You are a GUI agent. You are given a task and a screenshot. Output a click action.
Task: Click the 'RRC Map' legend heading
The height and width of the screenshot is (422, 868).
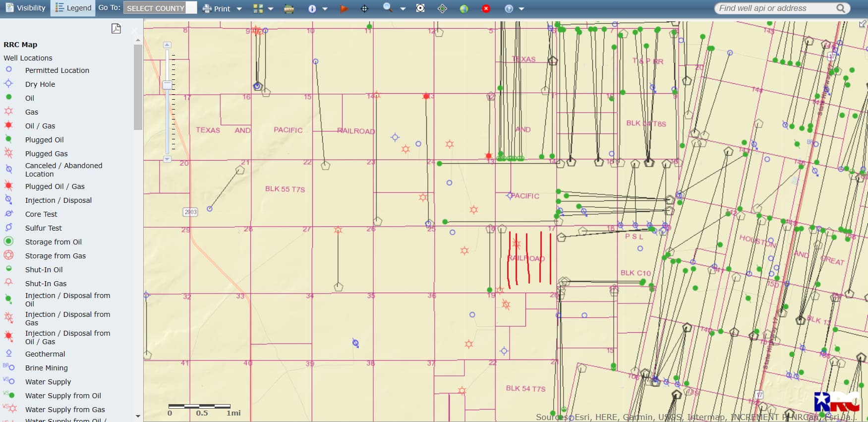click(x=20, y=45)
